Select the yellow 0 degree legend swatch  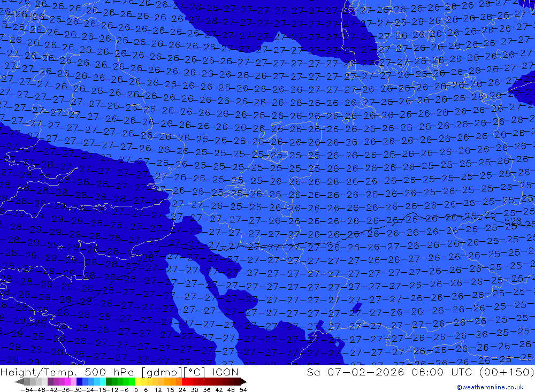[138, 381]
